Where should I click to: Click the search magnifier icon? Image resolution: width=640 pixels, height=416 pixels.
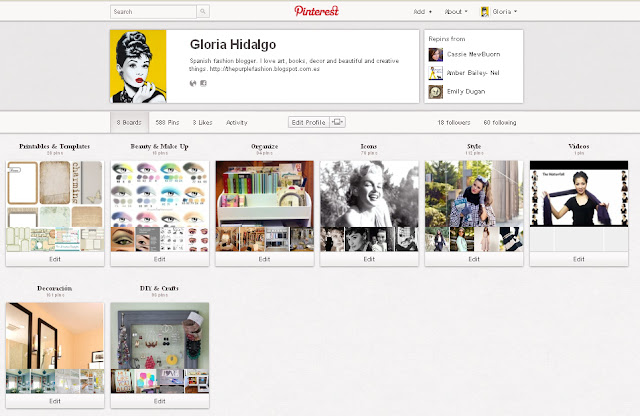(203, 12)
